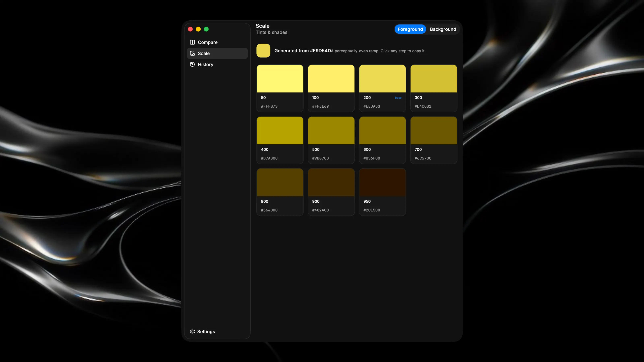This screenshot has width=644, height=362.
Task: Copy the 400 step swatch color
Action: click(280, 130)
